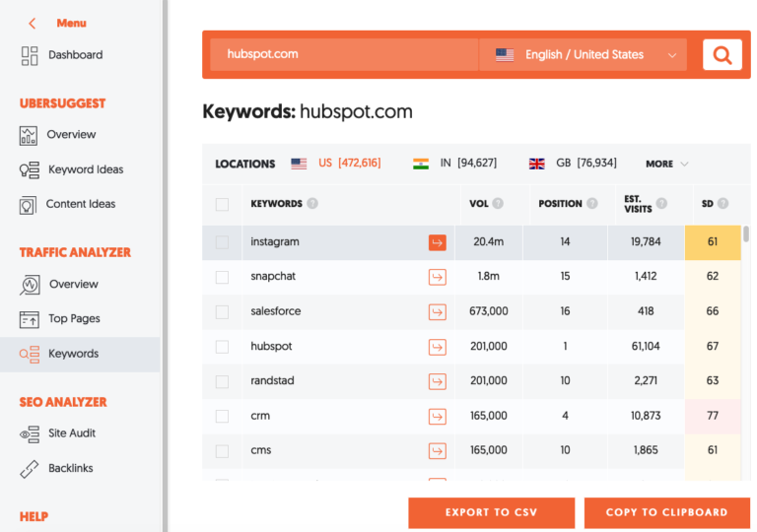The width and height of the screenshot is (757, 532).
Task: Click the arrow icon for hubspot keyword
Action: [x=437, y=347]
